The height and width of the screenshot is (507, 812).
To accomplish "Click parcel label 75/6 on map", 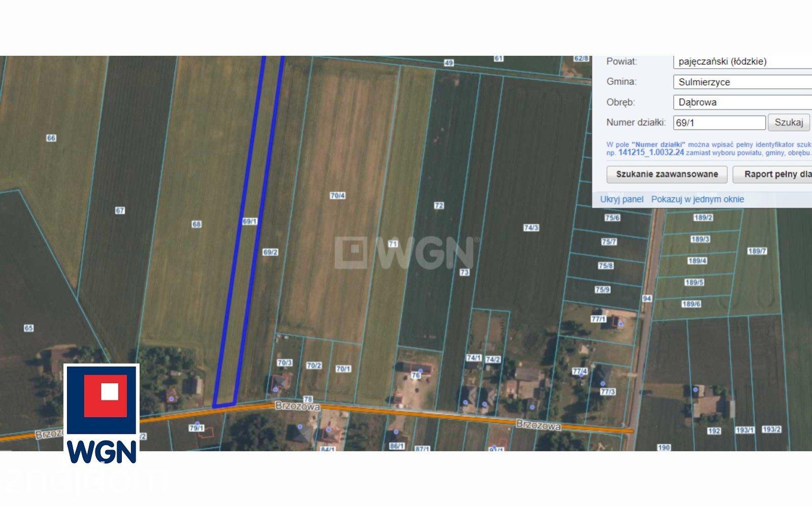I will click(x=612, y=218).
